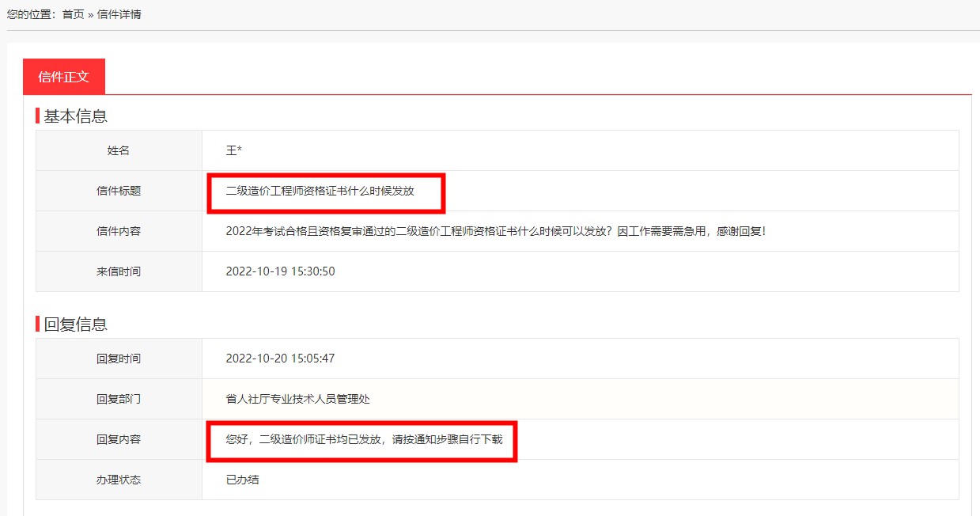Click the 回复信息 section heading
This screenshot has width=980, height=516.
coord(75,324)
